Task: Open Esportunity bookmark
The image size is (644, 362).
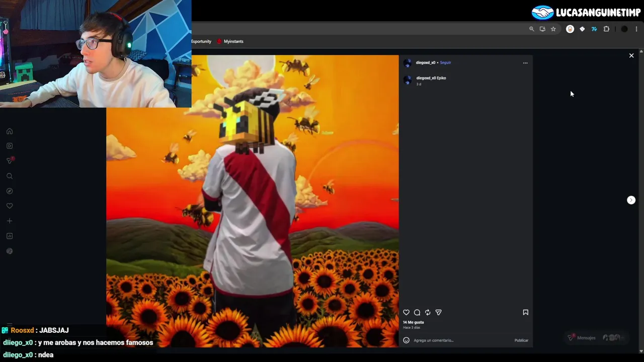Action: 201,41
